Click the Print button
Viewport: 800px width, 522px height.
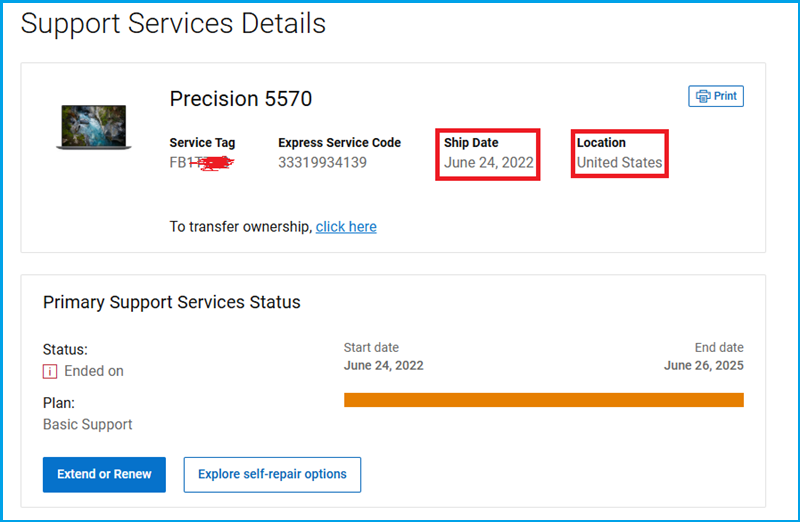click(x=716, y=96)
